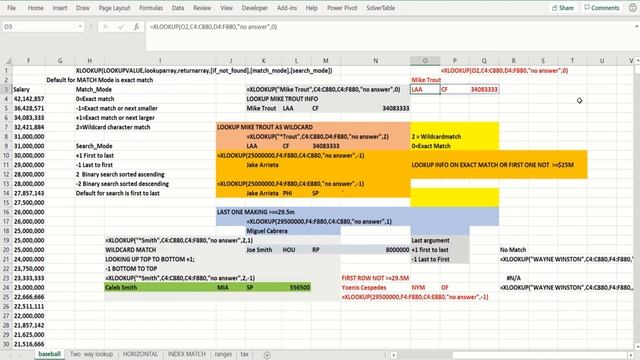
Task: Select cell O3 containing LAA
Action: [425, 89]
